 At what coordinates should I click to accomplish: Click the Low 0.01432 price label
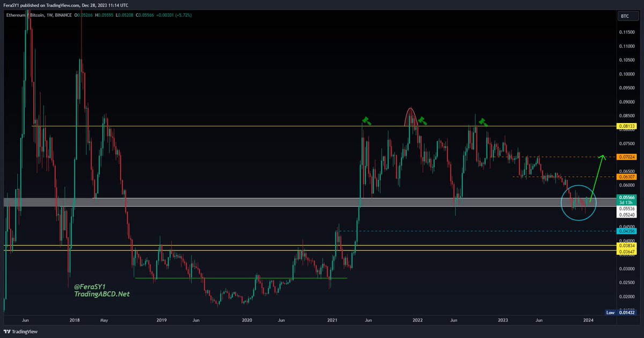click(621, 312)
